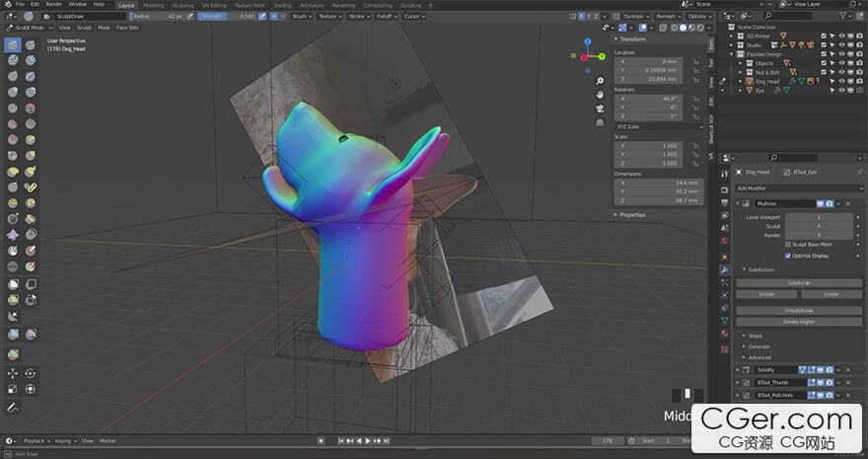This screenshot has width=868, height=459.
Task: Enable the Sculpt Base Mesh checkbox
Action: click(787, 245)
